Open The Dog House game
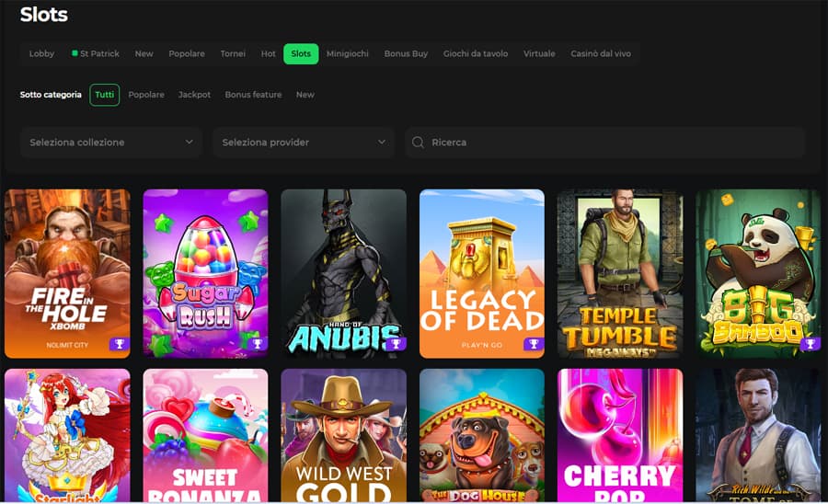 point(481,435)
